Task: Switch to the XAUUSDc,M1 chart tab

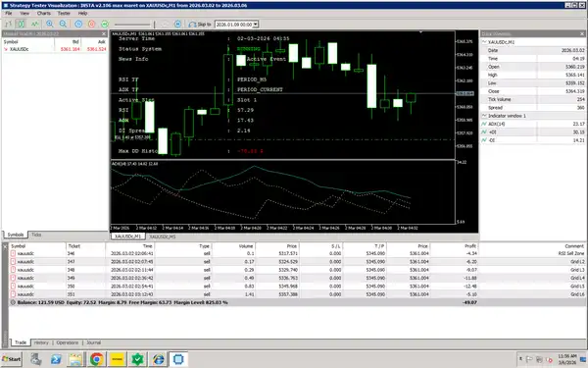Action: click(127, 237)
